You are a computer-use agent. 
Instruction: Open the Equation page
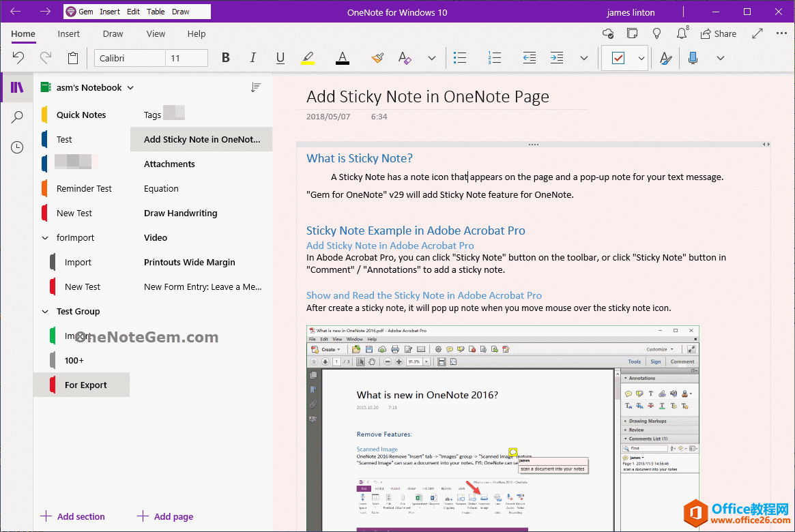[201, 188]
